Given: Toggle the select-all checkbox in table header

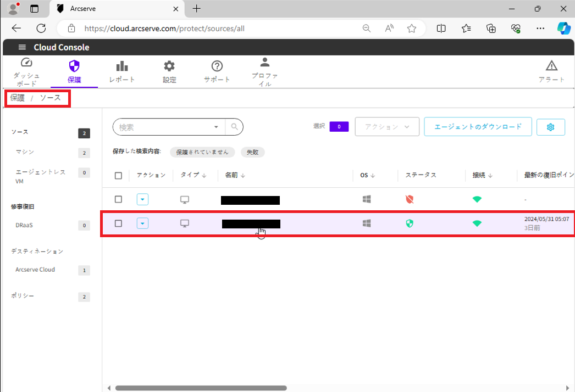Looking at the screenshot, I should coord(118,176).
